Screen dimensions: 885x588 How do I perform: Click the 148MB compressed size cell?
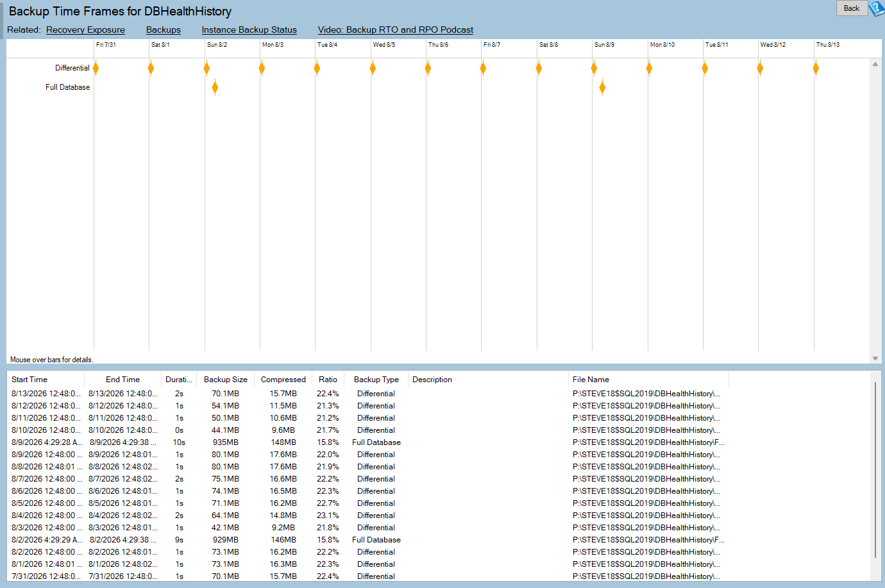[283, 442]
